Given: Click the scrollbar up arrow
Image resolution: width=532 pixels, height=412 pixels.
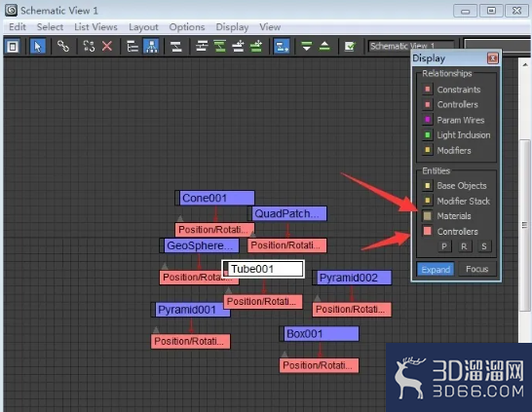Looking at the screenshot, I should pos(525,64).
